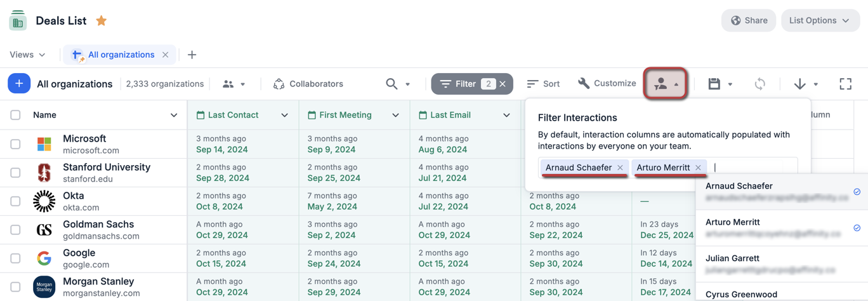Click the Microsoft logo
The height and width of the screenshot is (301, 868).
(44, 144)
